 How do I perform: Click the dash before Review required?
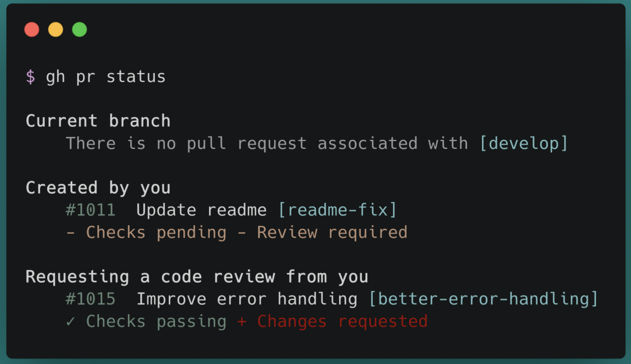tap(242, 233)
